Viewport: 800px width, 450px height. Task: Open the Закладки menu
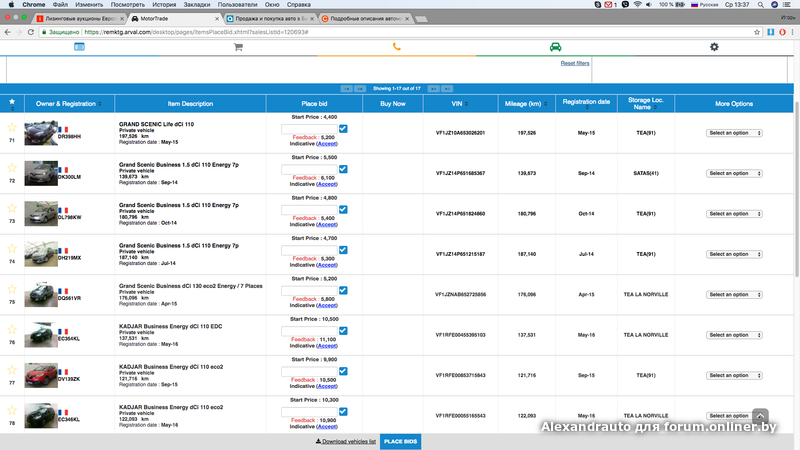(x=197, y=5)
